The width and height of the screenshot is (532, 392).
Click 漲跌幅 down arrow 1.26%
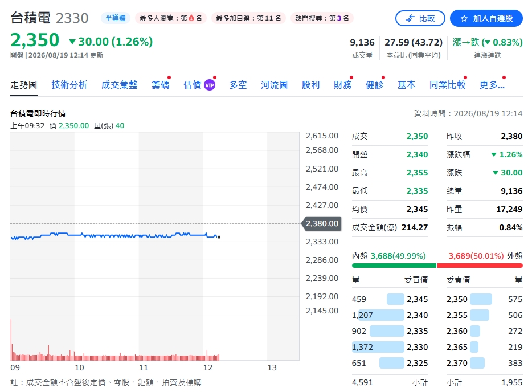pyautogui.click(x=507, y=155)
